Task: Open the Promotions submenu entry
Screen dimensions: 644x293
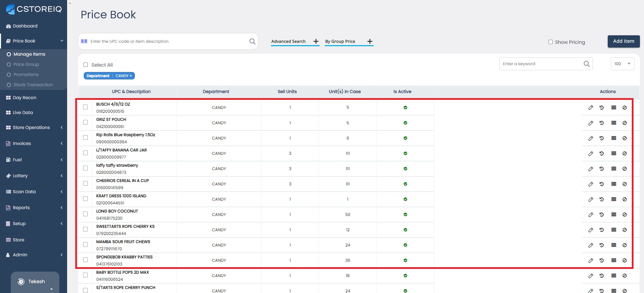Action: 26,74
